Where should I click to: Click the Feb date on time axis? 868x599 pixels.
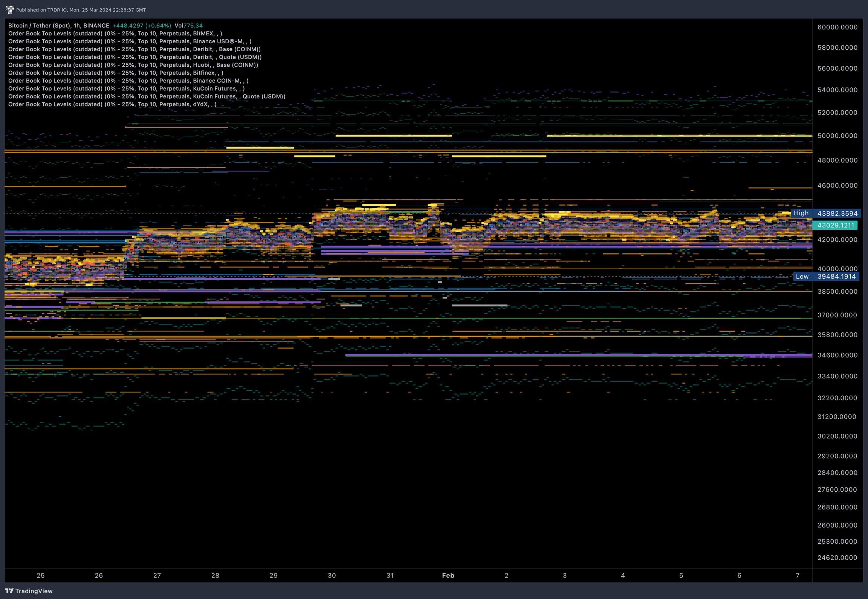coord(448,575)
